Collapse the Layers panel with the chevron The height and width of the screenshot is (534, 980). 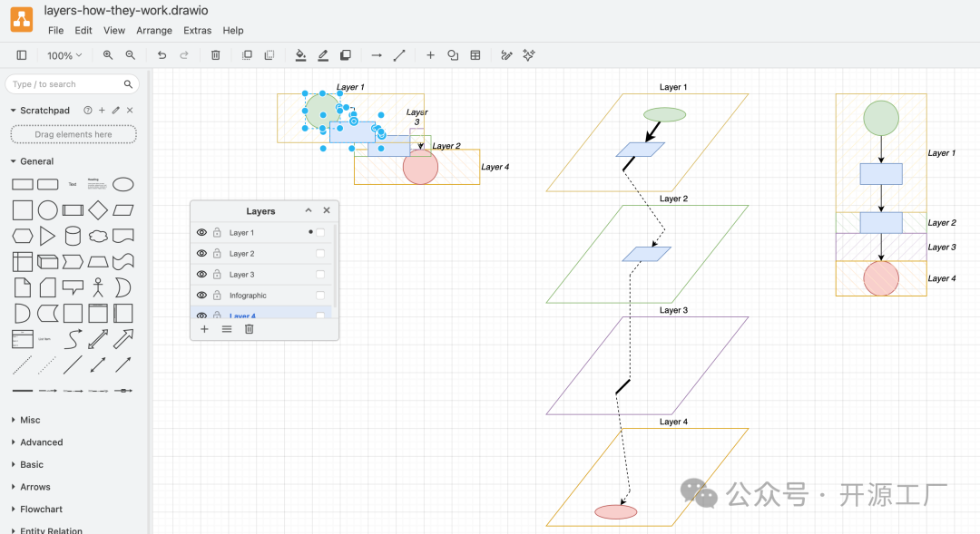pyautogui.click(x=308, y=210)
